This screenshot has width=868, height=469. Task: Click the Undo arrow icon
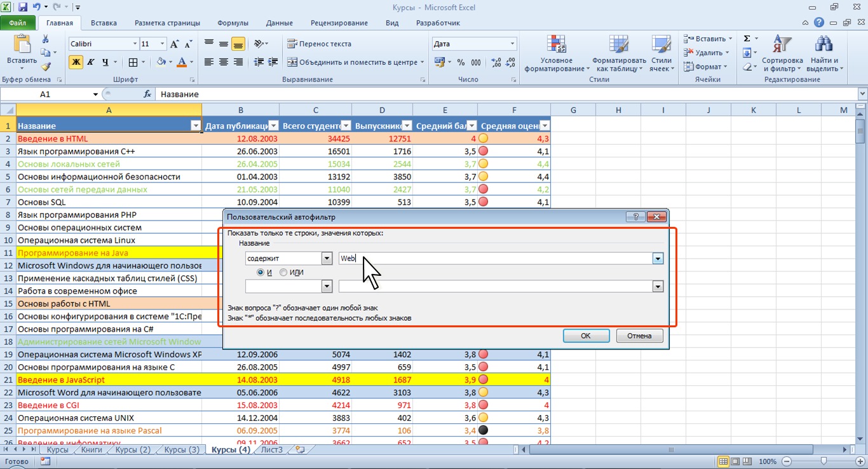pos(37,8)
